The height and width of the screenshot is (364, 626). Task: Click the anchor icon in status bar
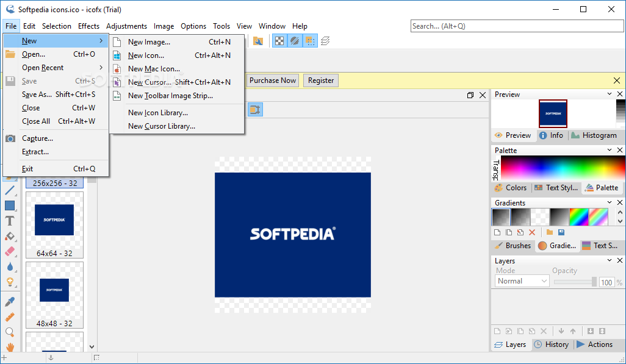51,358
